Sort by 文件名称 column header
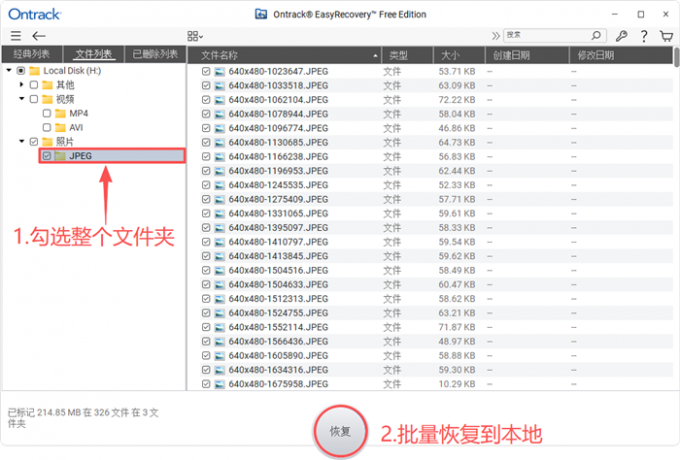Viewport: 680px width, 460px height. click(x=284, y=55)
